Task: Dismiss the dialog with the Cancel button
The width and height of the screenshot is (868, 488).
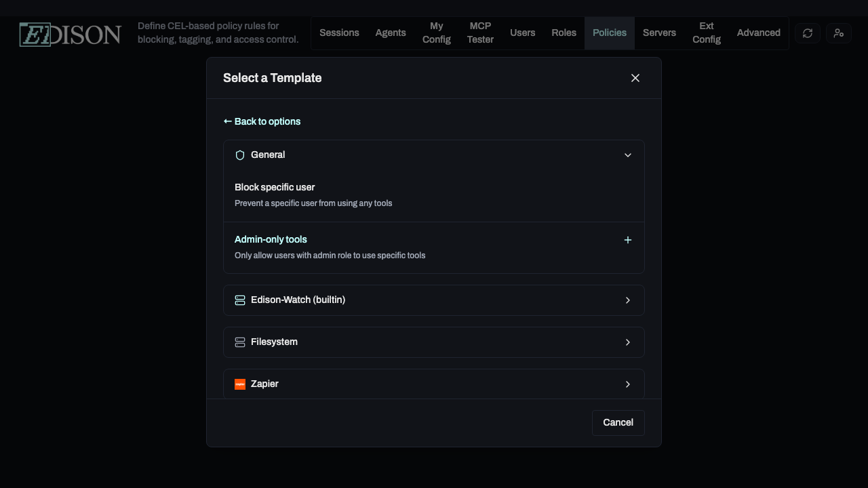Action: pos(618,422)
